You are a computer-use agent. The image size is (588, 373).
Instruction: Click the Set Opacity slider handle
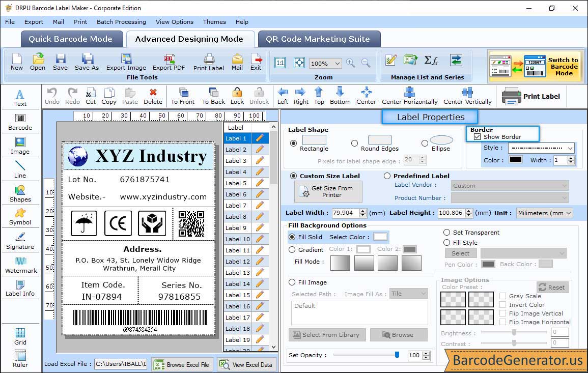(397, 355)
